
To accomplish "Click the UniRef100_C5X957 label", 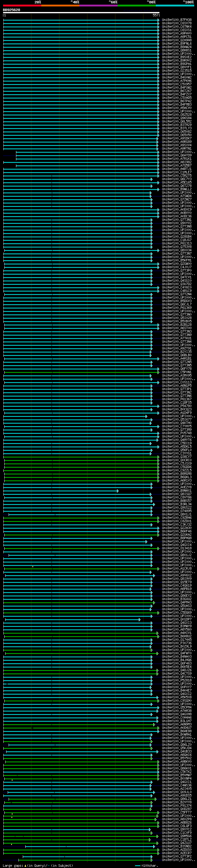I will click(177, 84).
